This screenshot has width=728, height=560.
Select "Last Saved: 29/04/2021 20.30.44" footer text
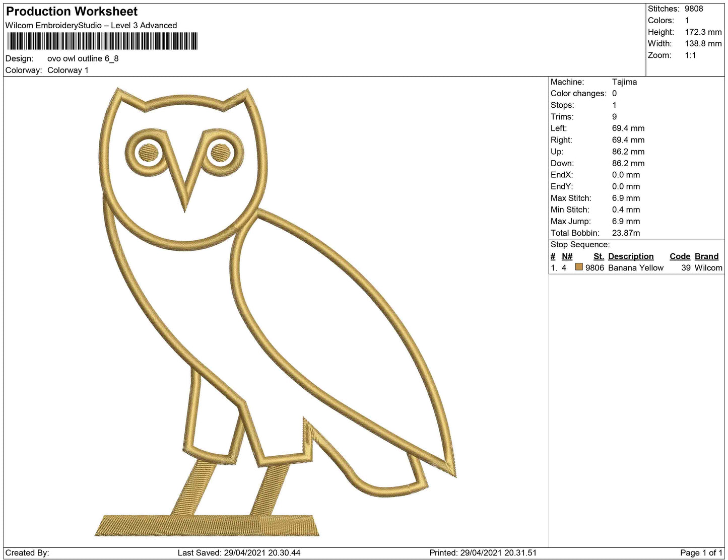coord(239,552)
